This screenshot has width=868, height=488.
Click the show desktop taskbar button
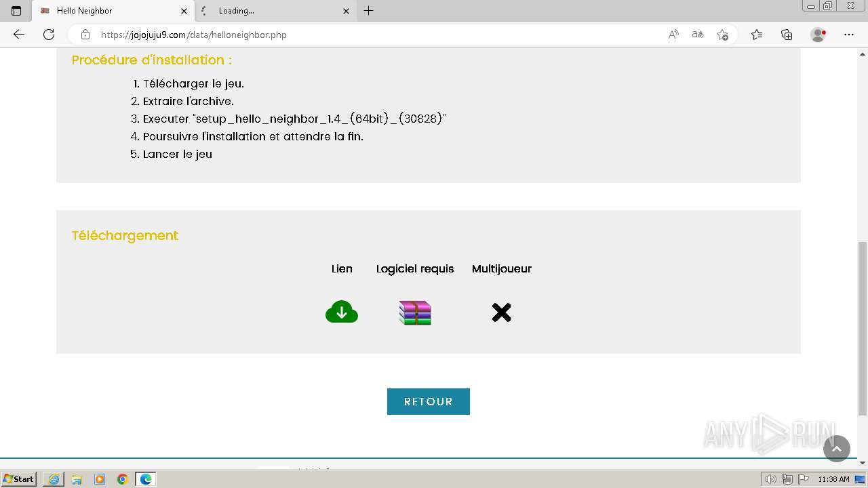[860, 479]
